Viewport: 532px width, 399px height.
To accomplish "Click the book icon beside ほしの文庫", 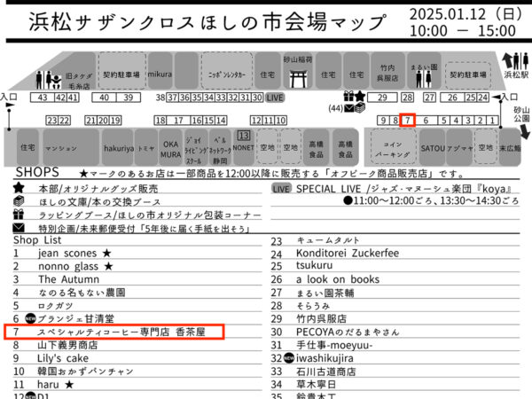I will pyautogui.click(x=19, y=201).
